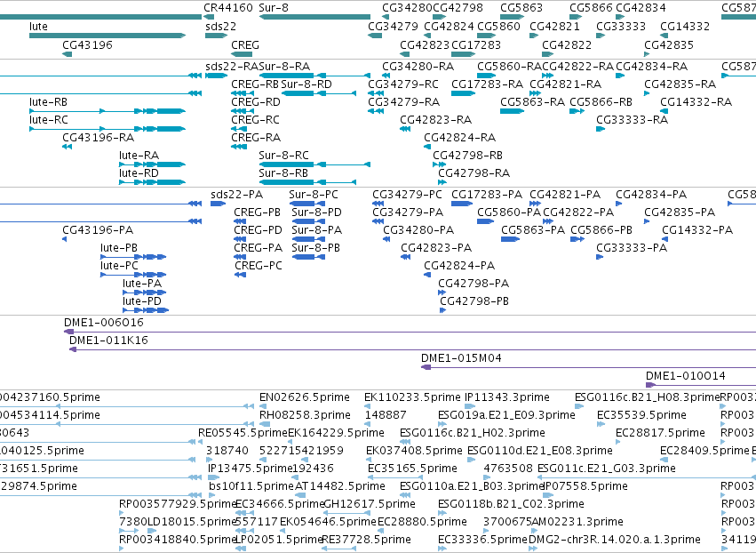
Task: Open the DME1-015M04 BAC clone label
Action: click(x=461, y=358)
